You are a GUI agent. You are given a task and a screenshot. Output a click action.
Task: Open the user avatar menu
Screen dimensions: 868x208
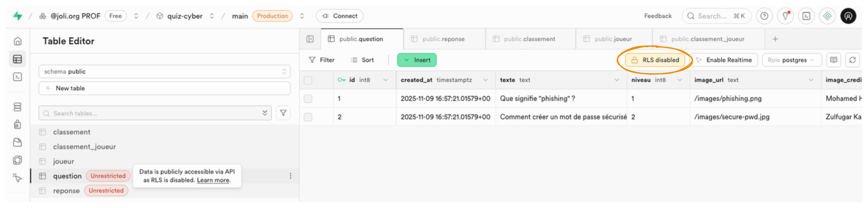[848, 16]
